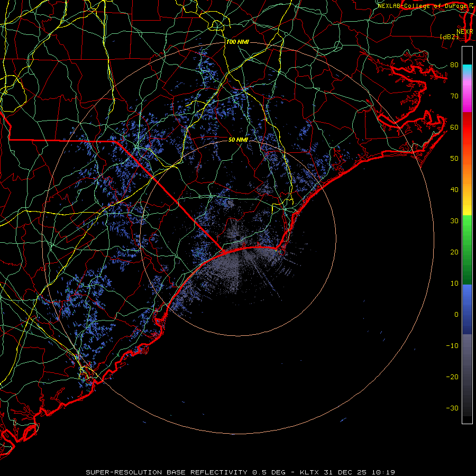This screenshot has width=476, height=476.
Task: Click the '[dBZ]' units label
Action: [449, 37]
